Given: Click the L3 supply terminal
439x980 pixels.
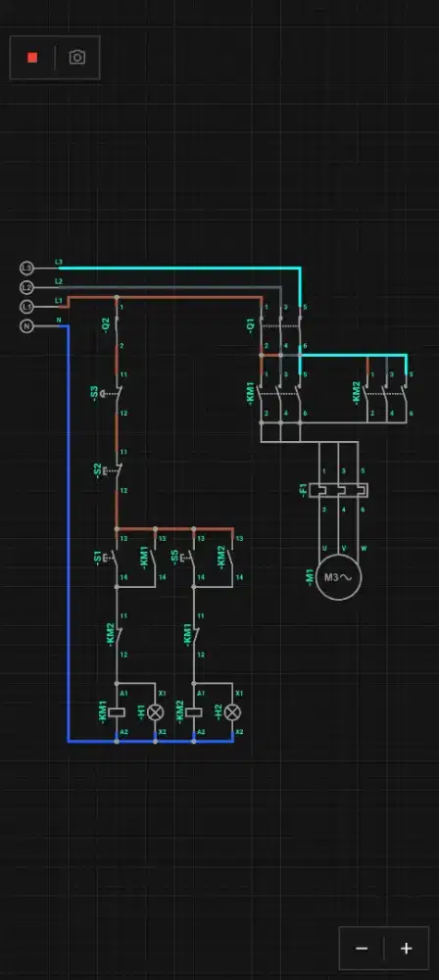Looking at the screenshot, I should pyautogui.click(x=26, y=269).
